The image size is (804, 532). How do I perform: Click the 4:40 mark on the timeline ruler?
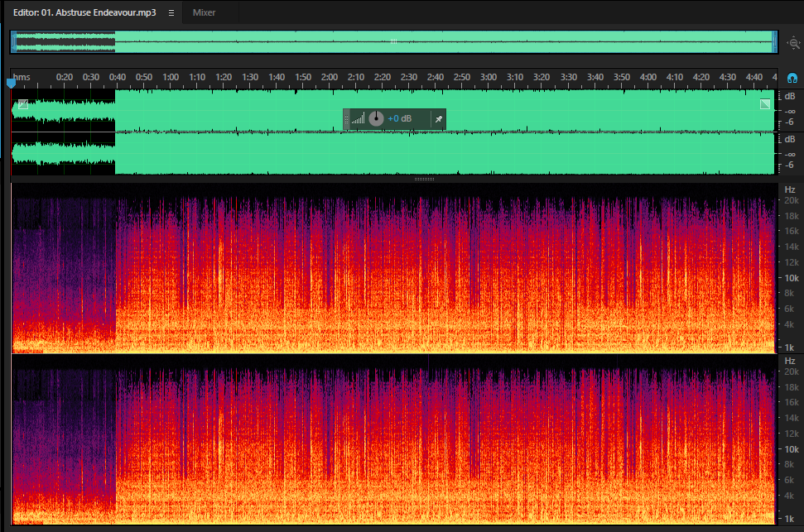click(x=753, y=77)
